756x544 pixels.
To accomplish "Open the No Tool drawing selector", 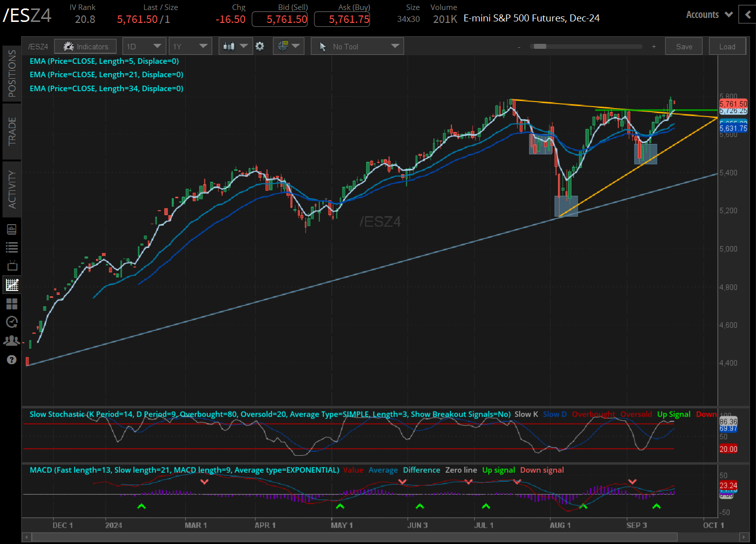I will [x=357, y=46].
